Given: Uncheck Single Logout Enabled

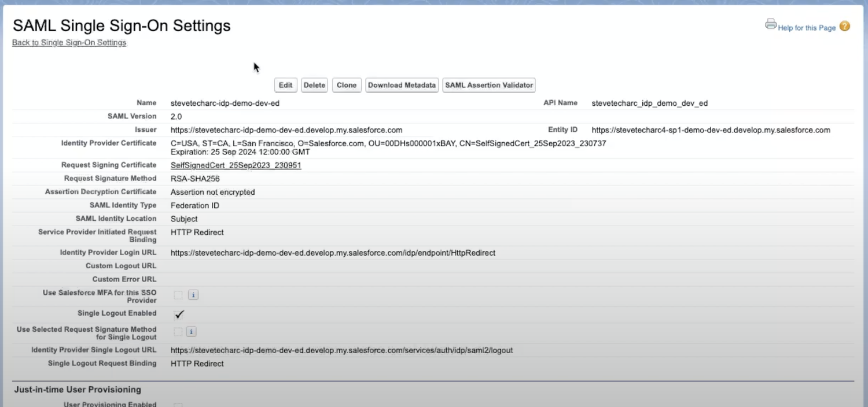Looking at the screenshot, I should point(179,314).
